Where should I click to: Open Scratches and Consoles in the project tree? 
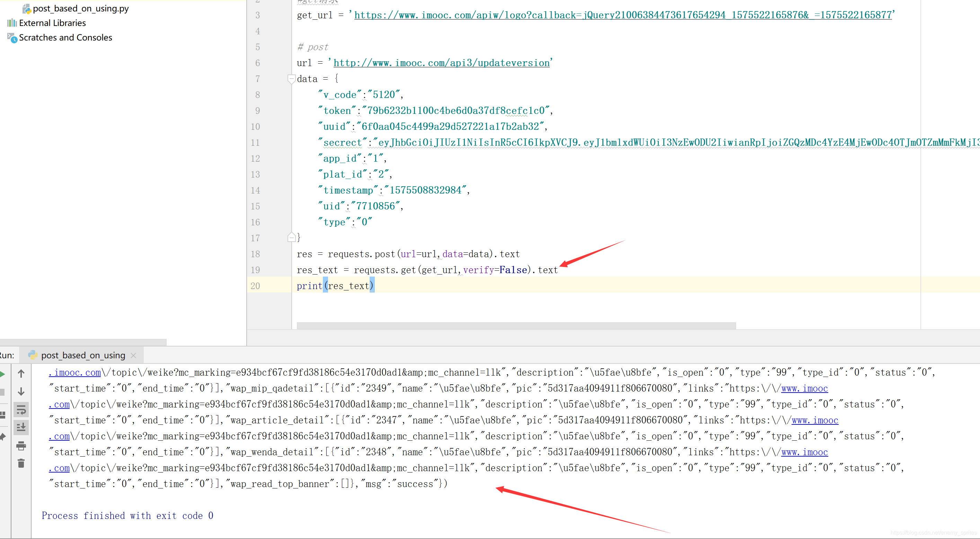pyautogui.click(x=65, y=38)
